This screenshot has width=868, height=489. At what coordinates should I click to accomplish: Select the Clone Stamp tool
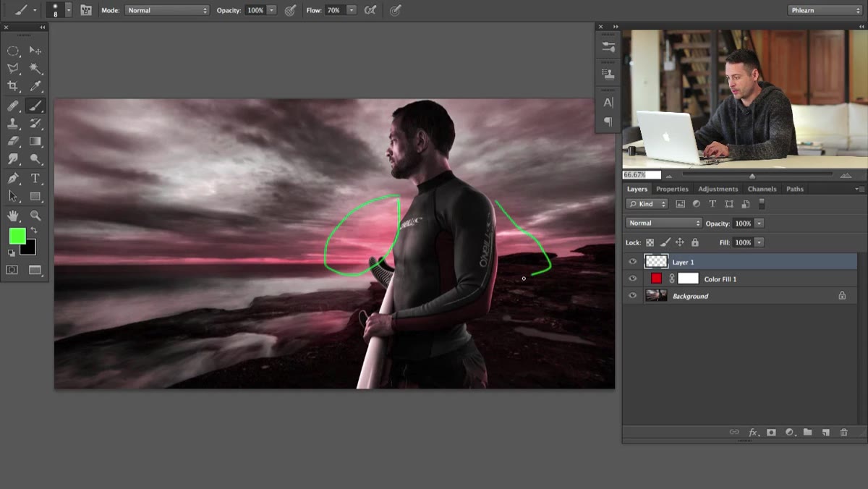tap(13, 124)
